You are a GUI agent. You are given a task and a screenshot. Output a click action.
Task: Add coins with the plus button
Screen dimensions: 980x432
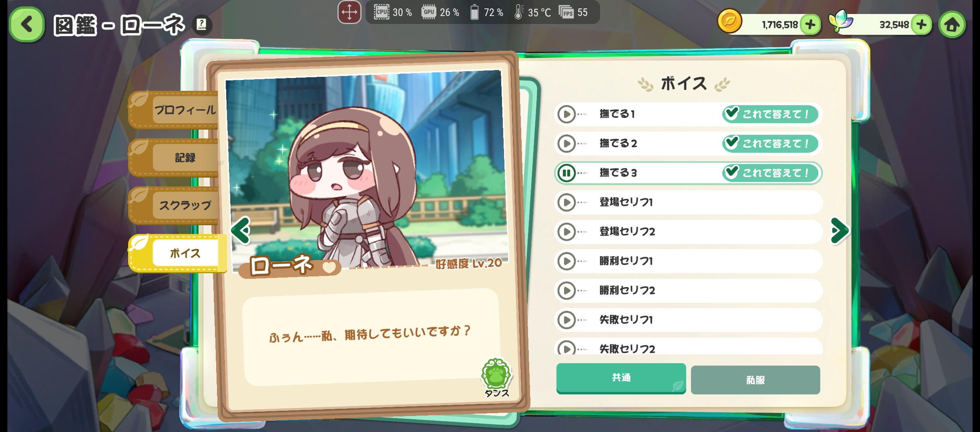click(x=810, y=25)
